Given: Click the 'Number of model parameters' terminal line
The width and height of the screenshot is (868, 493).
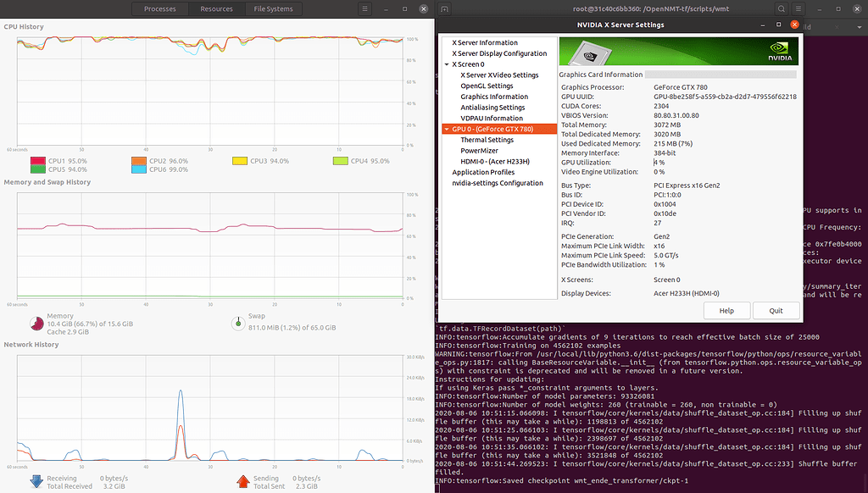Looking at the screenshot, I should [x=545, y=396].
